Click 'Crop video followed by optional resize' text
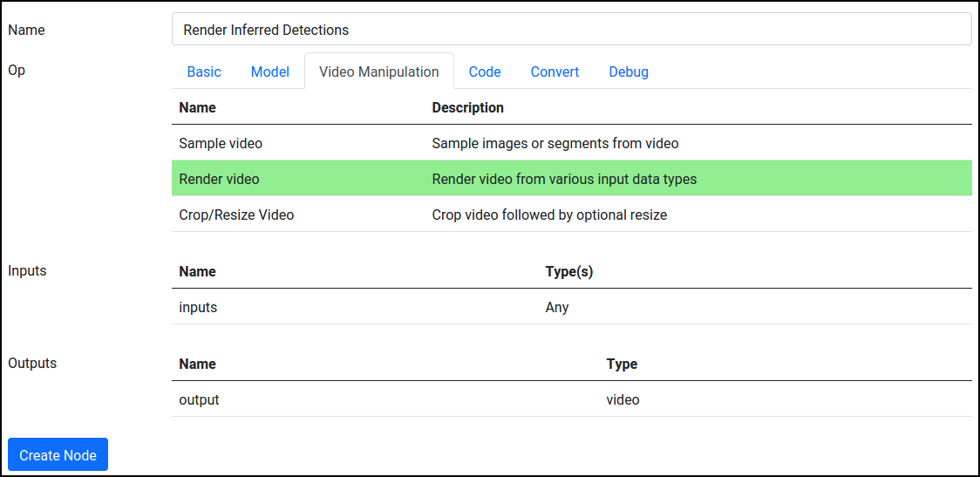 coord(550,215)
